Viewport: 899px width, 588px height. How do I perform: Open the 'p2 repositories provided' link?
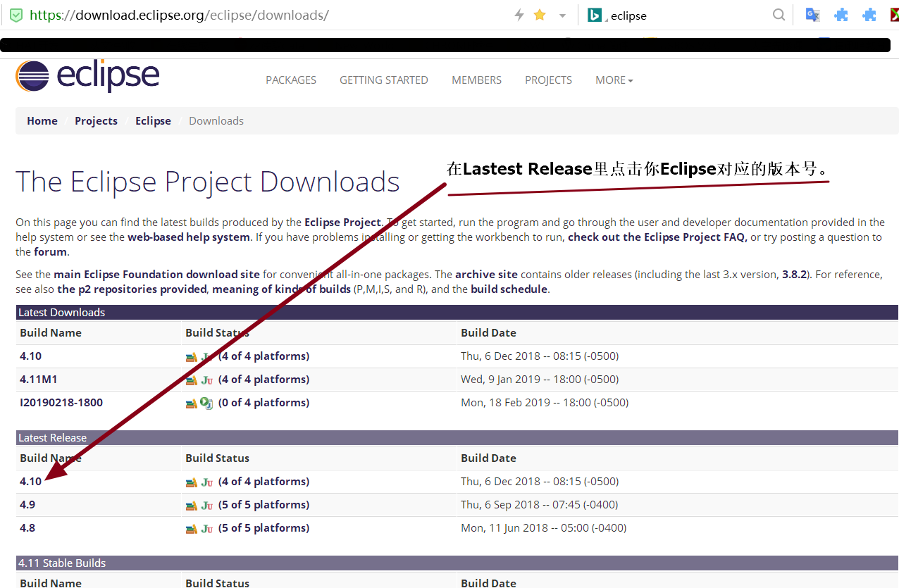pos(132,289)
